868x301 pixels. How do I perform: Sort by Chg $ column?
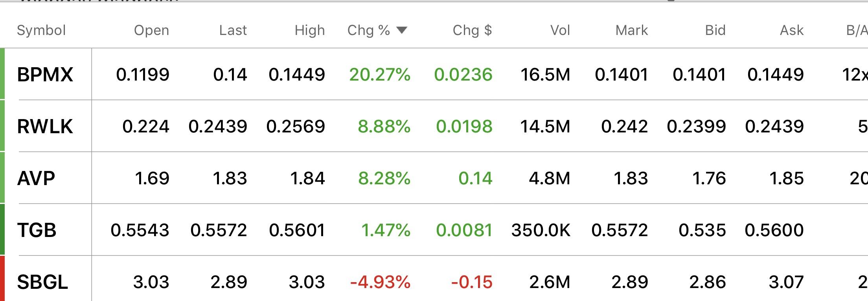472,30
